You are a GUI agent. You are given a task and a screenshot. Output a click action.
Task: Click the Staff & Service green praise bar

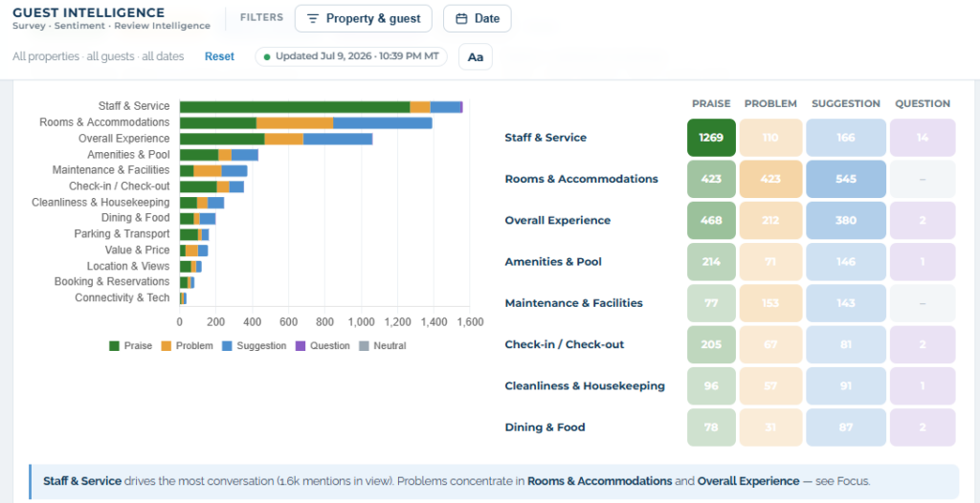pos(295,107)
